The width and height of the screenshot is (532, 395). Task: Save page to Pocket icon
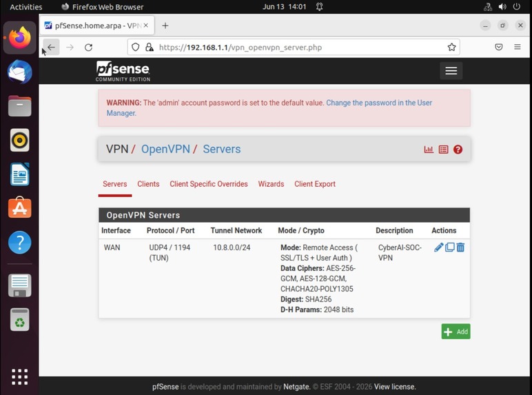coord(499,47)
